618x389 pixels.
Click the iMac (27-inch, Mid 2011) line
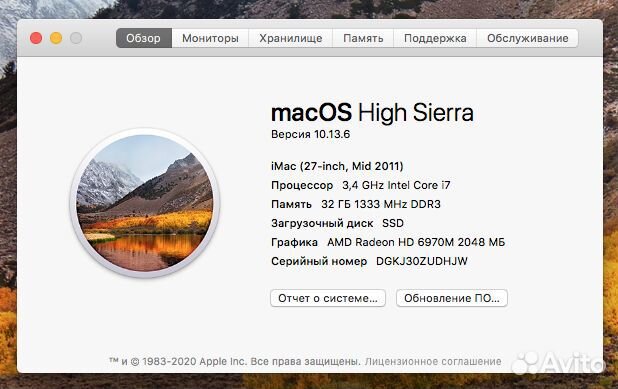[337, 166]
